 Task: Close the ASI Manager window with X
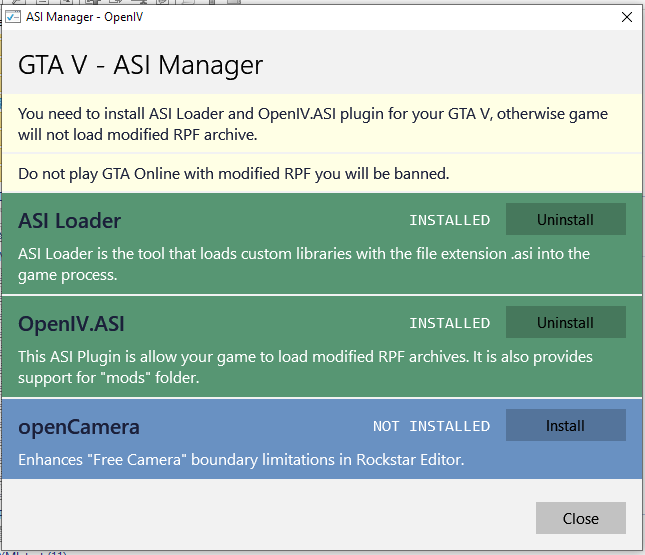click(626, 17)
